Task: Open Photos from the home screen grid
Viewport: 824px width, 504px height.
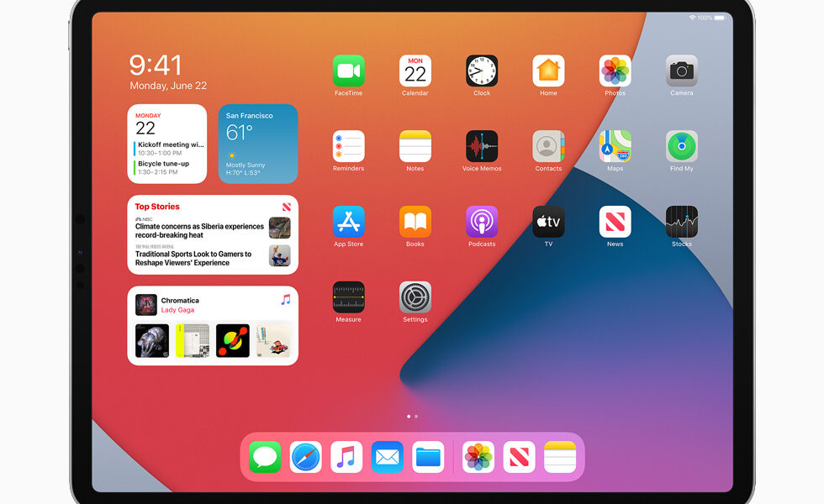Action: (615, 71)
